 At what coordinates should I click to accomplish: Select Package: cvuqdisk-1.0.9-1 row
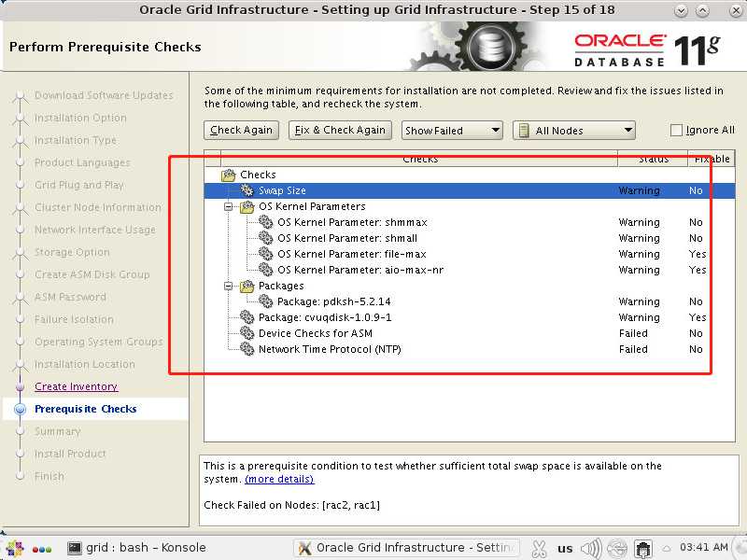coord(470,317)
